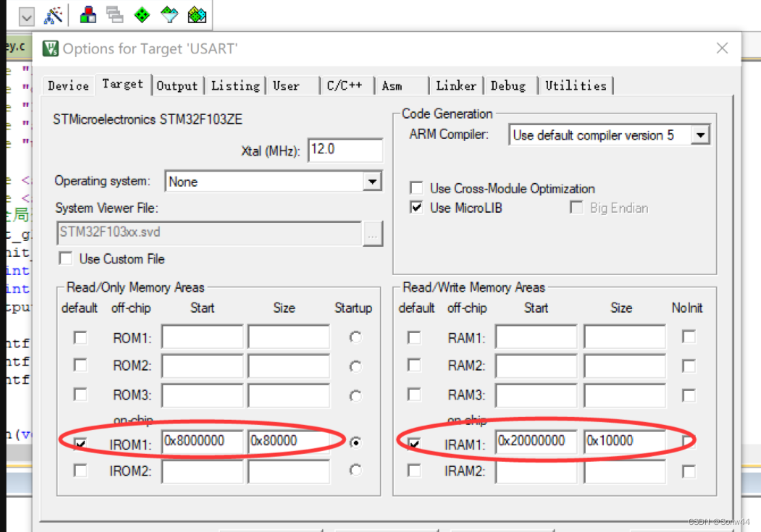
Task: Enable RAM1 NoInit checkbox
Action: tap(689, 337)
